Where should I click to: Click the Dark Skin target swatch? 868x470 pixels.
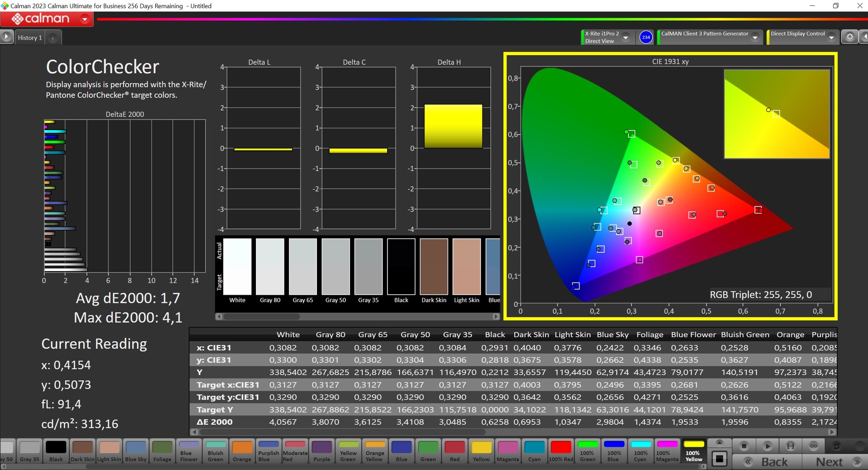[434, 280]
